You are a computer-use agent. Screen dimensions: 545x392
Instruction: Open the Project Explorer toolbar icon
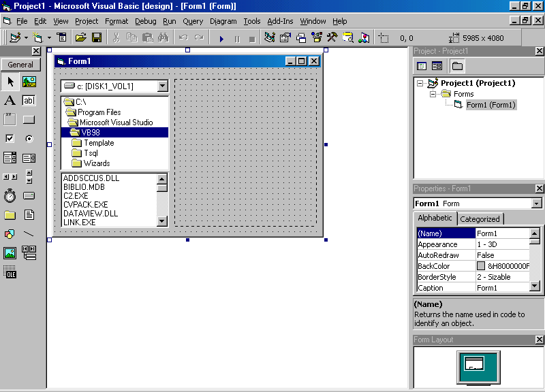coord(269,37)
